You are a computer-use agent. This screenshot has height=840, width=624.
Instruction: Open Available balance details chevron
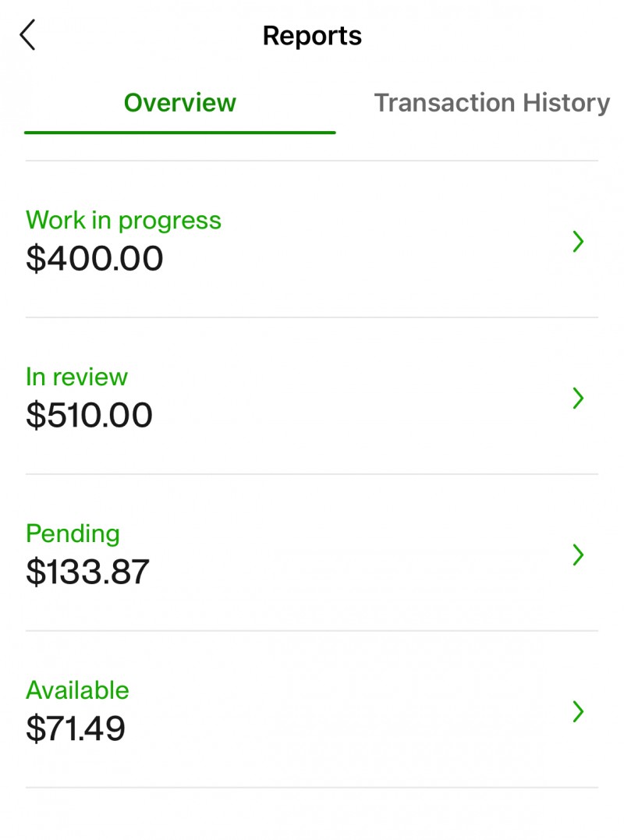pyautogui.click(x=578, y=711)
